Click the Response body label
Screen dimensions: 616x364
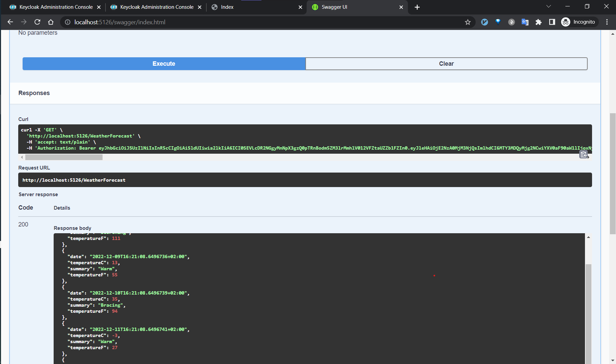point(73,228)
